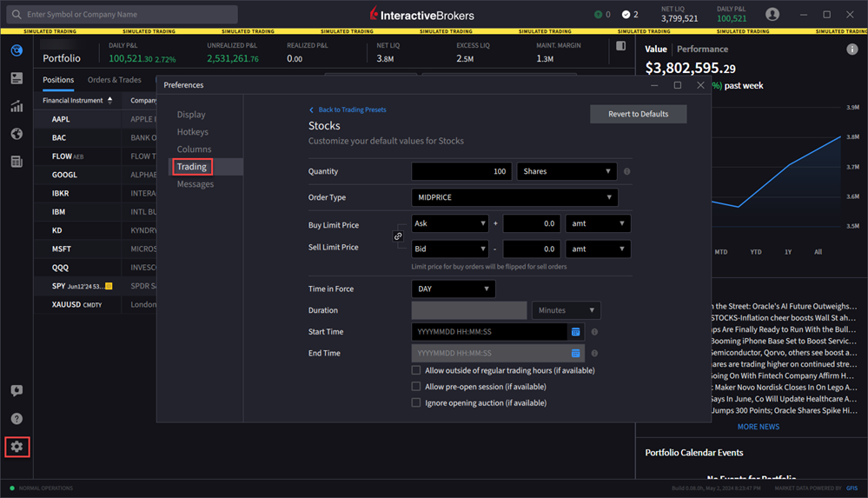Open the Shares quantity unit dropdown

pyautogui.click(x=567, y=171)
